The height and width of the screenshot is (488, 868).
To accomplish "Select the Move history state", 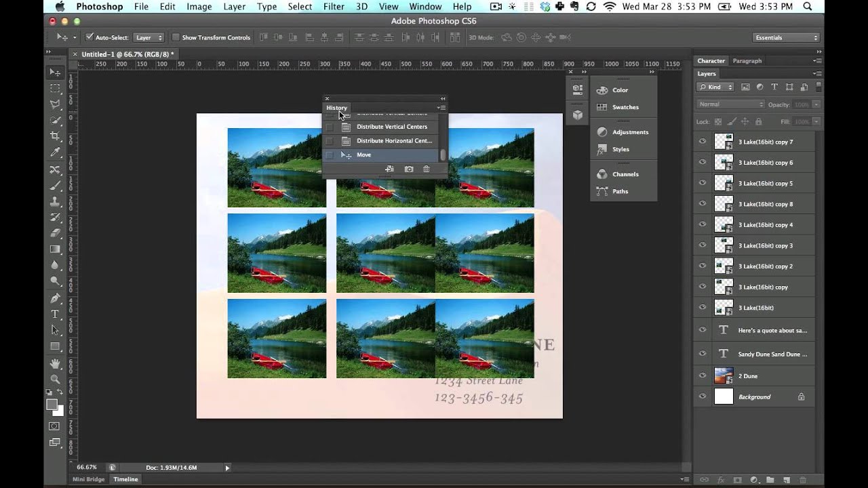I will (382, 155).
